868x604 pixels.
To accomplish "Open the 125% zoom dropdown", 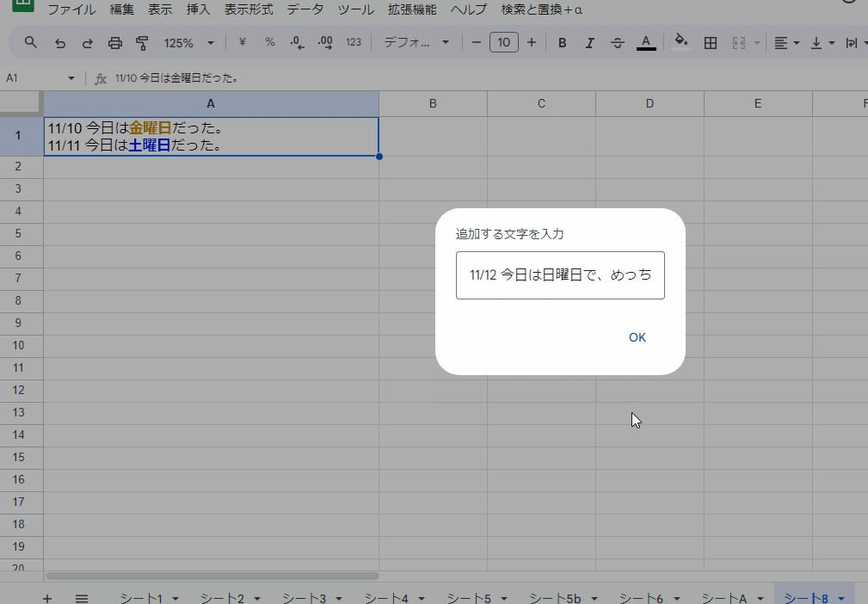I will 188,43.
